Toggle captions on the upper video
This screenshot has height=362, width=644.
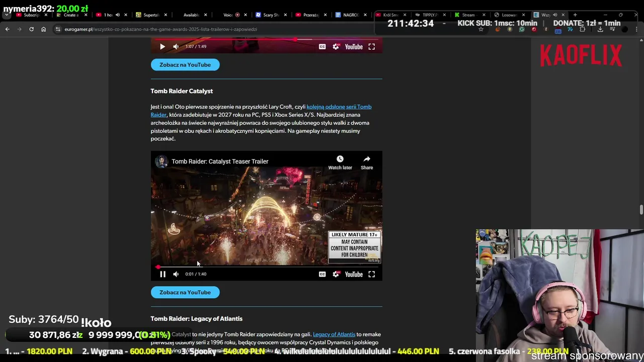click(x=322, y=46)
